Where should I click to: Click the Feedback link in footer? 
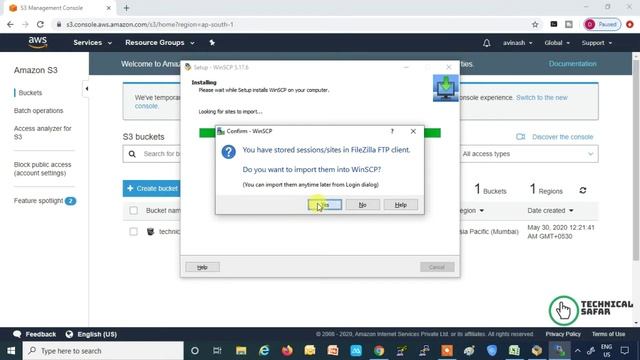pyautogui.click(x=35, y=334)
